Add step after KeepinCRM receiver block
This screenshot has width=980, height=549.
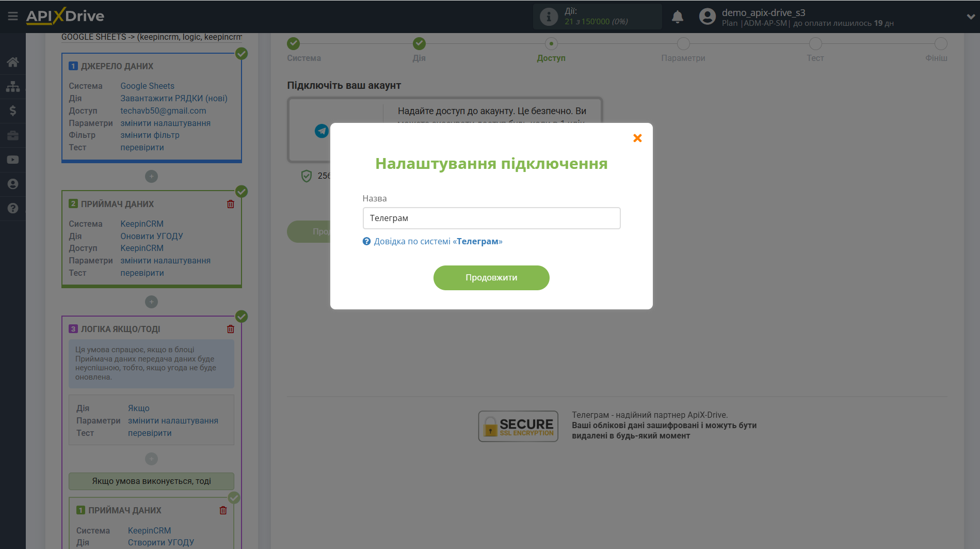pos(151,302)
